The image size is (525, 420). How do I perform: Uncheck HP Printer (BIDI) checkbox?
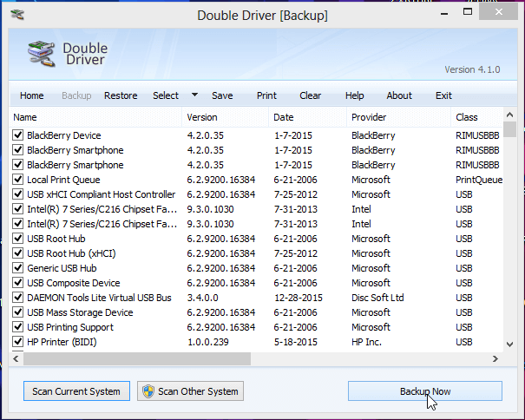pyautogui.click(x=17, y=341)
